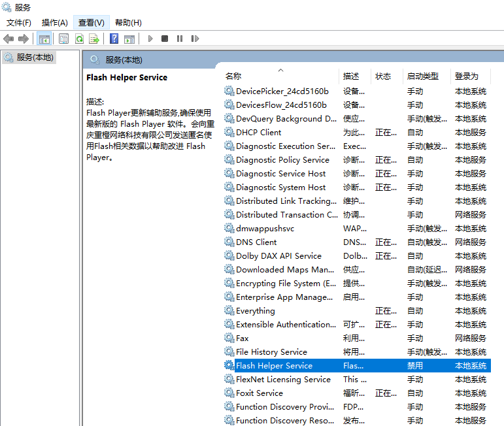Viewport: 504px width, 426px height.
Task: Click gear icon of File History Service
Action: pos(229,352)
